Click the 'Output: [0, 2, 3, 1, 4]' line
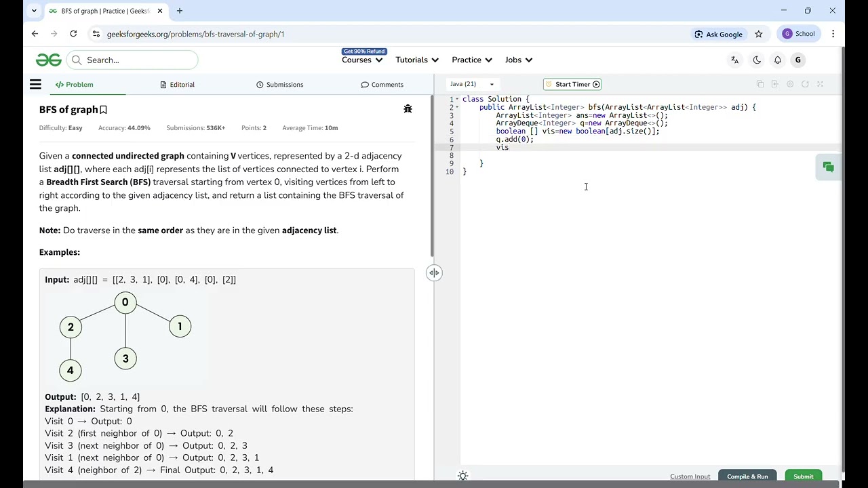Viewport: 868px width, 488px height. [x=92, y=396]
